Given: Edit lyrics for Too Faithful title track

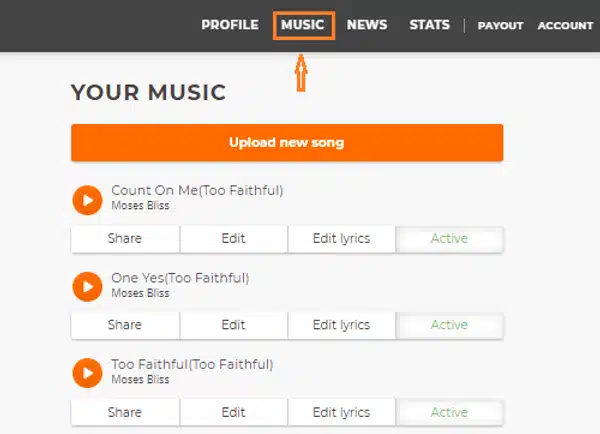Looking at the screenshot, I should [x=341, y=412].
